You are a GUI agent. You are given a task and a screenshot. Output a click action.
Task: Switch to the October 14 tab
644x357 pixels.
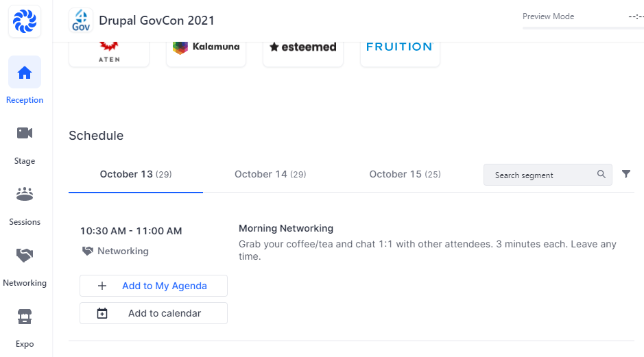click(270, 174)
